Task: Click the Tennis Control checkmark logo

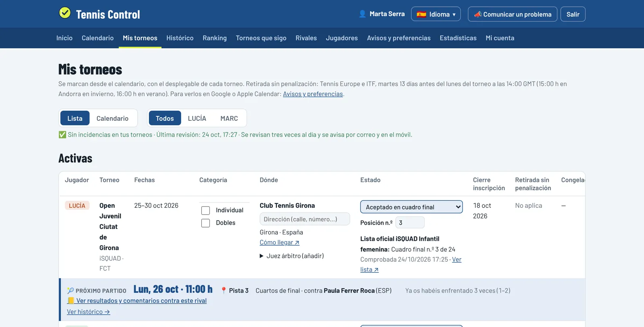Action: point(65,13)
